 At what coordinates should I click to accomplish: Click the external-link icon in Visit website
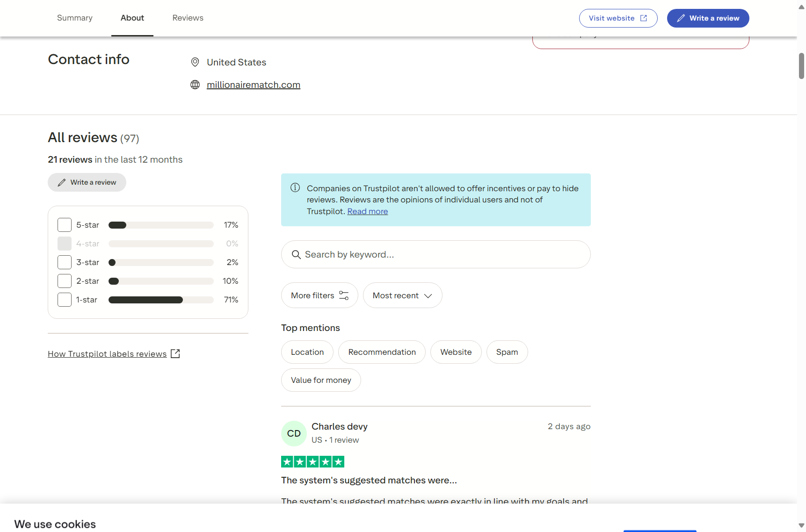[x=644, y=18]
